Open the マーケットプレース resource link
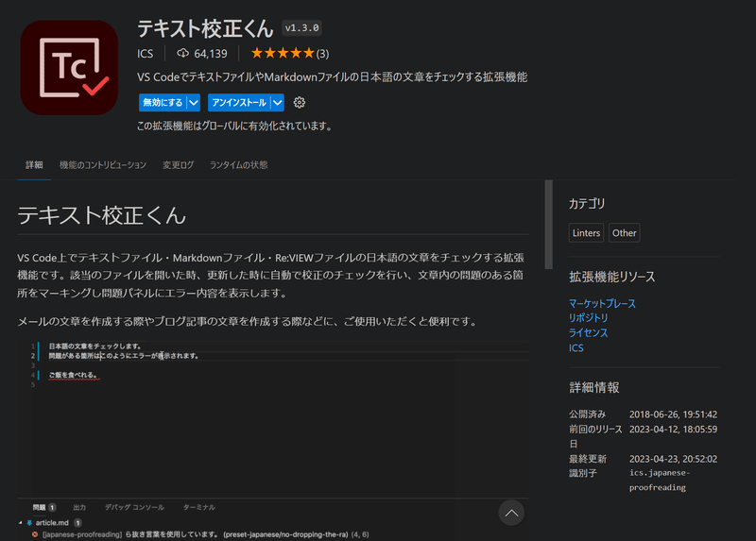Viewport: 756px width, 541px height. (x=602, y=303)
